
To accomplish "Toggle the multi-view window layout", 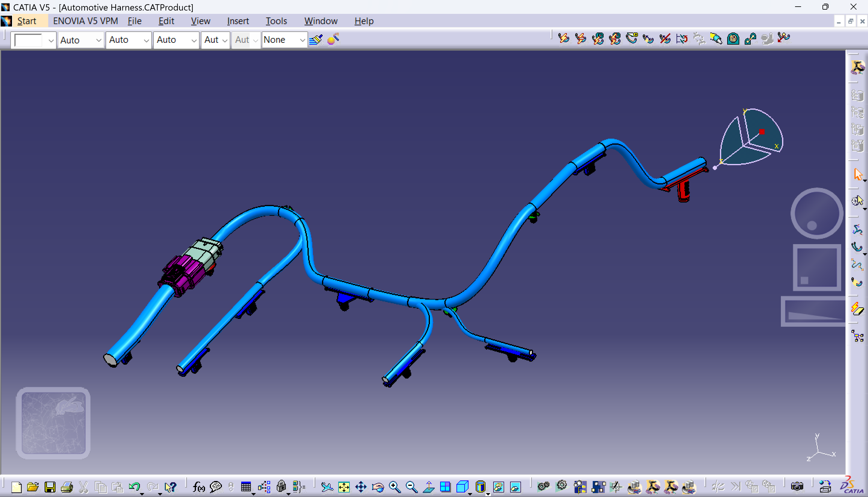I will (x=445, y=487).
